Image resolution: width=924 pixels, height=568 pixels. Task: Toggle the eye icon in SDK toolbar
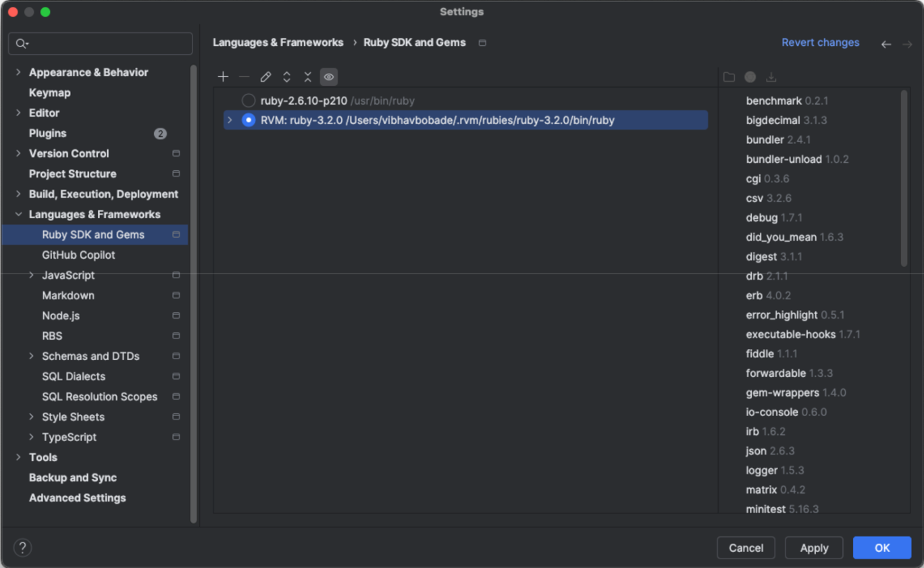coord(328,77)
